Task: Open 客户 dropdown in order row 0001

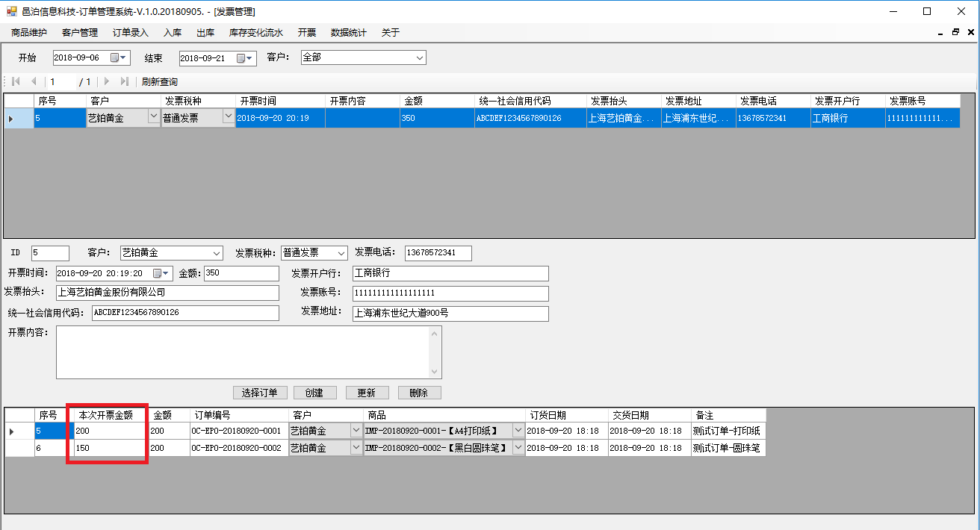Action: [x=356, y=431]
